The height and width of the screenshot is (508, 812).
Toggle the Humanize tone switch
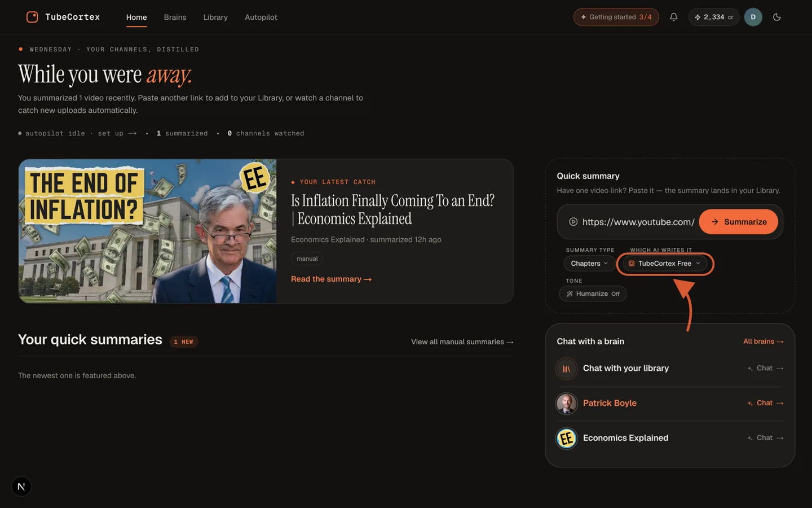click(593, 294)
